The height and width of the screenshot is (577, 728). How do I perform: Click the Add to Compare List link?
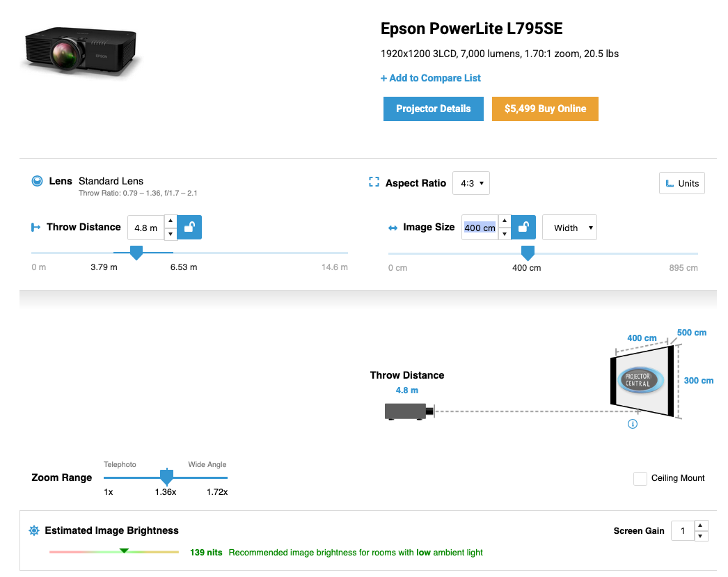click(431, 78)
